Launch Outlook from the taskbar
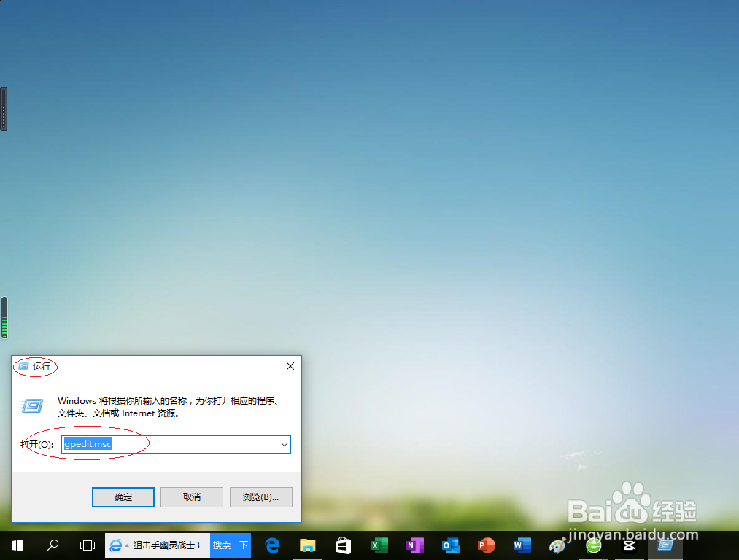This screenshot has width=739, height=560. coord(451,545)
